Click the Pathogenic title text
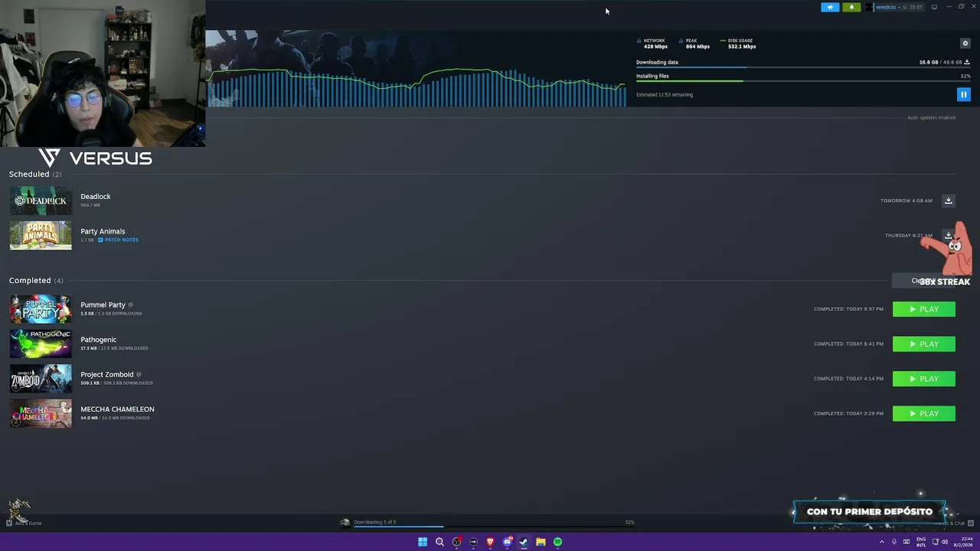Screen dimensions: 980x551 [x=99, y=340]
